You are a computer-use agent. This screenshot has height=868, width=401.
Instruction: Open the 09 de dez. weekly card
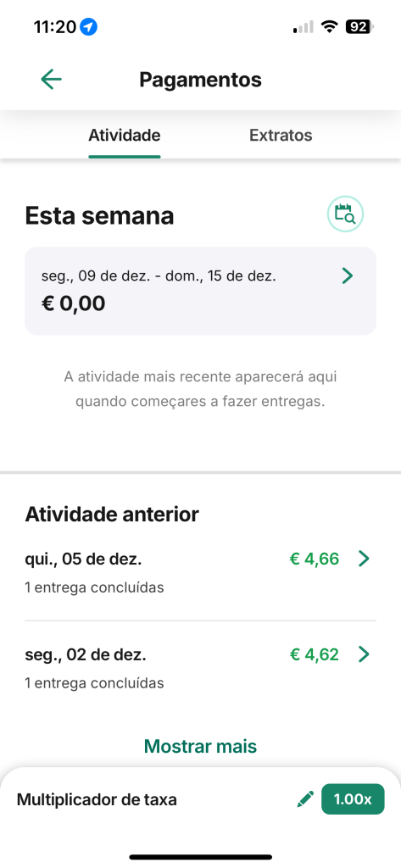tap(200, 291)
